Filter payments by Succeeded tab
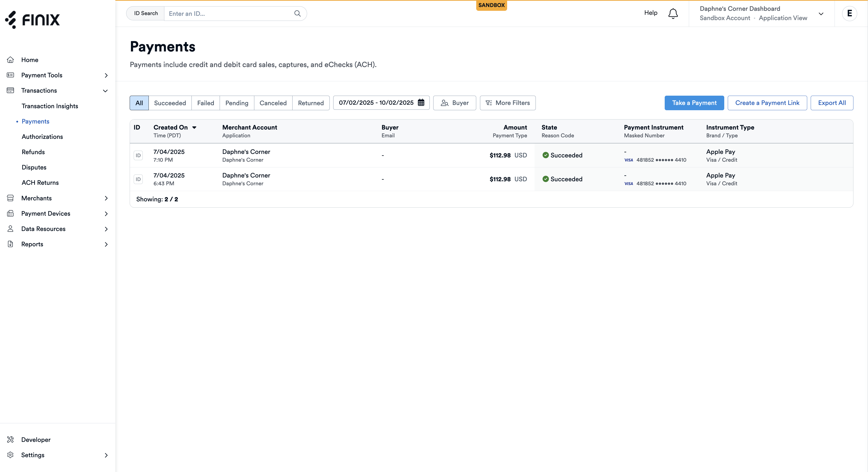This screenshot has width=868, height=472. point(170,103)
